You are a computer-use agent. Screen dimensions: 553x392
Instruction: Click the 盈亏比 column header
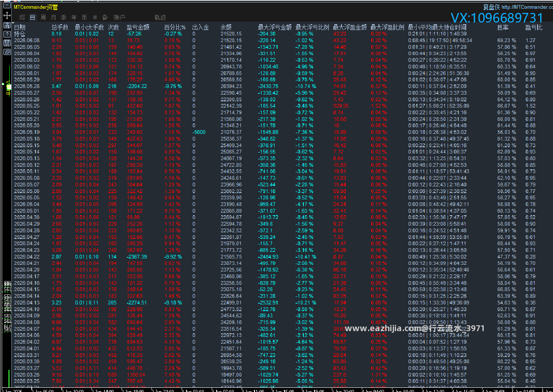tap(534, 27)
